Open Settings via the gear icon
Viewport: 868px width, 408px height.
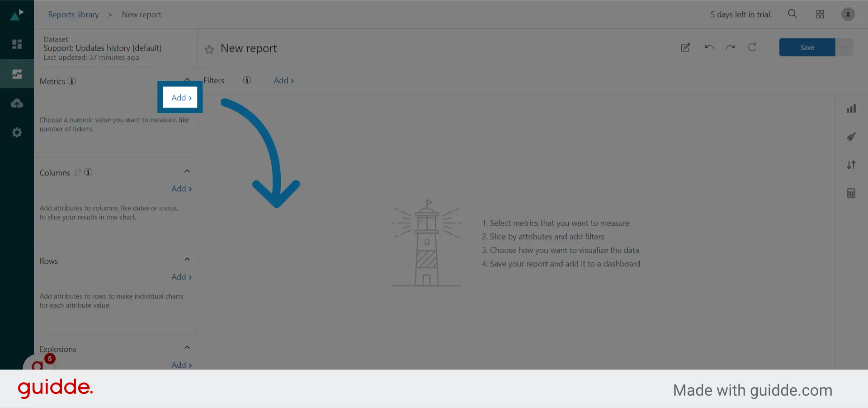click(x=17, y=133)
